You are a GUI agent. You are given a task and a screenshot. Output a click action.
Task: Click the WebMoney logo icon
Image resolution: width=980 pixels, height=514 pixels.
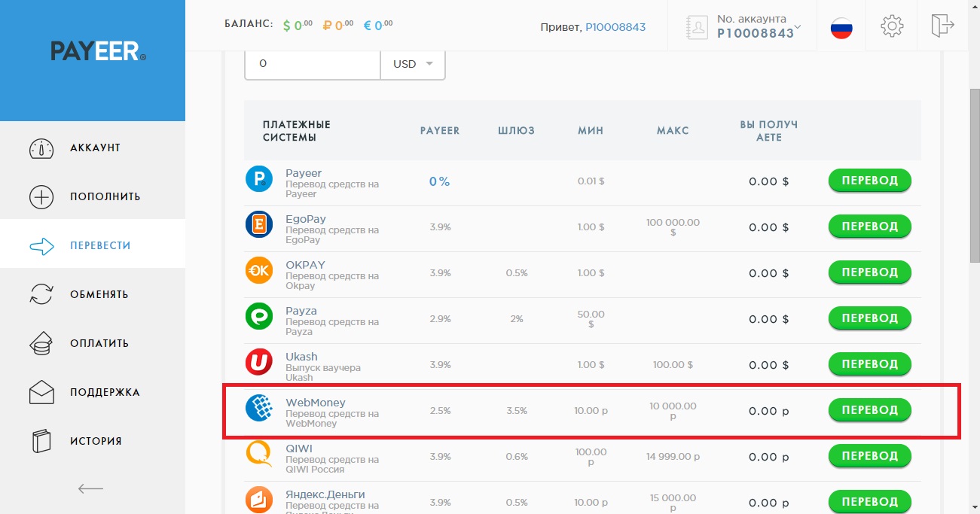(x=259, y=408)
